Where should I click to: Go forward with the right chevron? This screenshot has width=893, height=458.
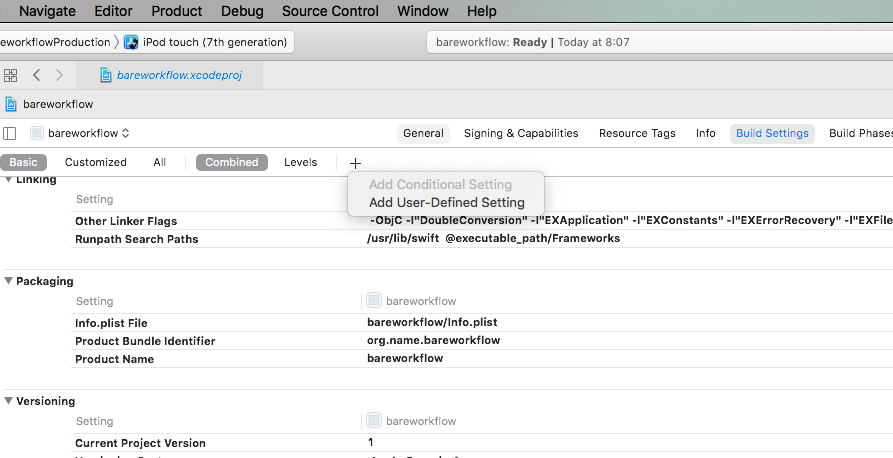[x=59, y=75]
